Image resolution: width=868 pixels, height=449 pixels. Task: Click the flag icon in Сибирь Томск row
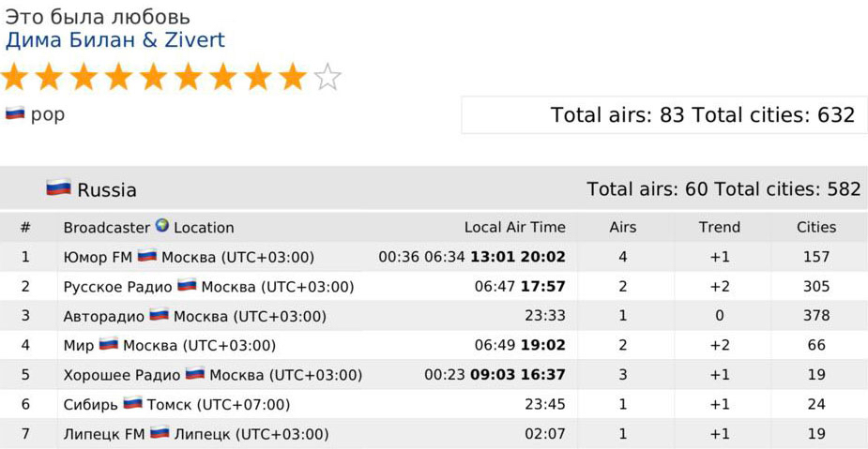coord(133,404)
